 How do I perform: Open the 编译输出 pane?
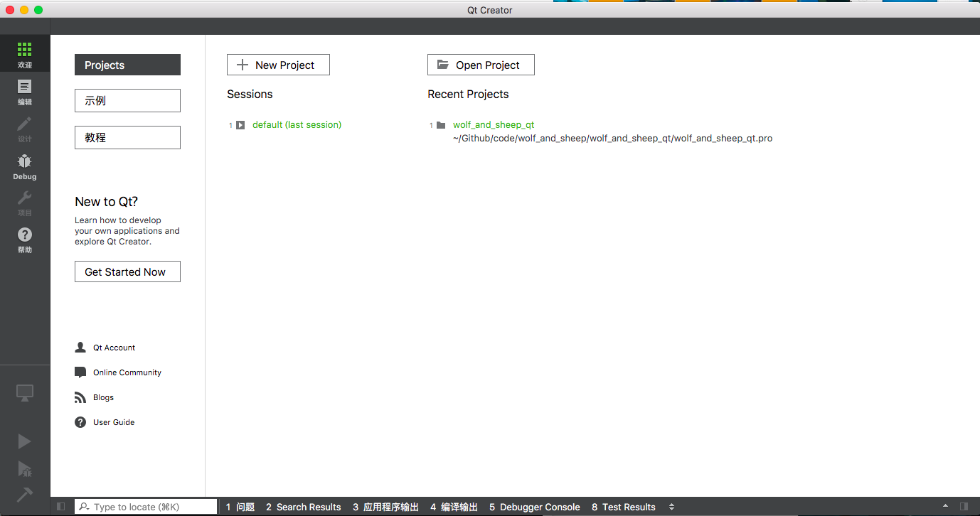click(x=454, y=507)
